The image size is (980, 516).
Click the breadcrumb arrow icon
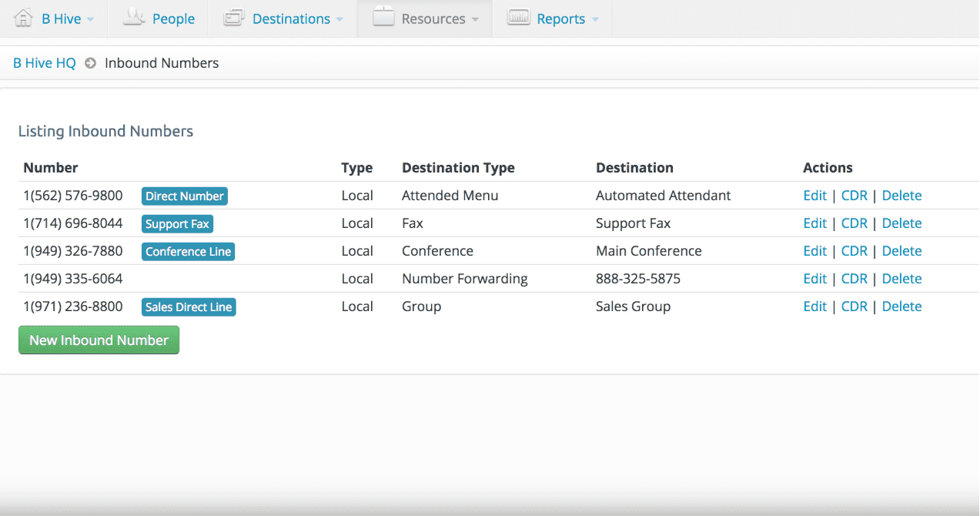point(90,63)
